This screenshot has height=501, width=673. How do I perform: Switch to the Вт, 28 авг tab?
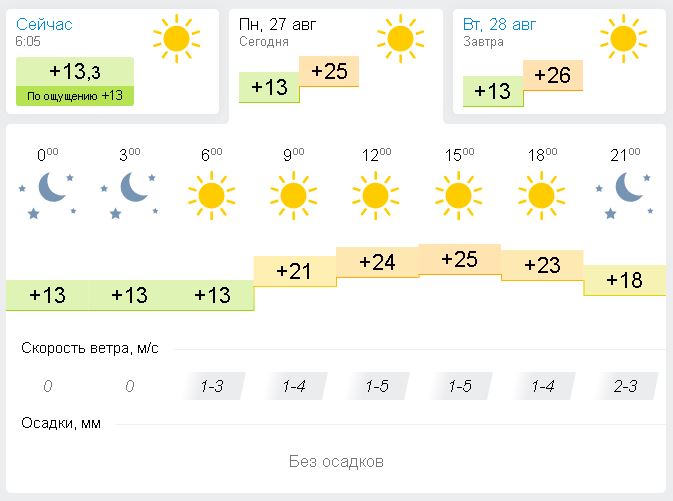tap(560, 60)
